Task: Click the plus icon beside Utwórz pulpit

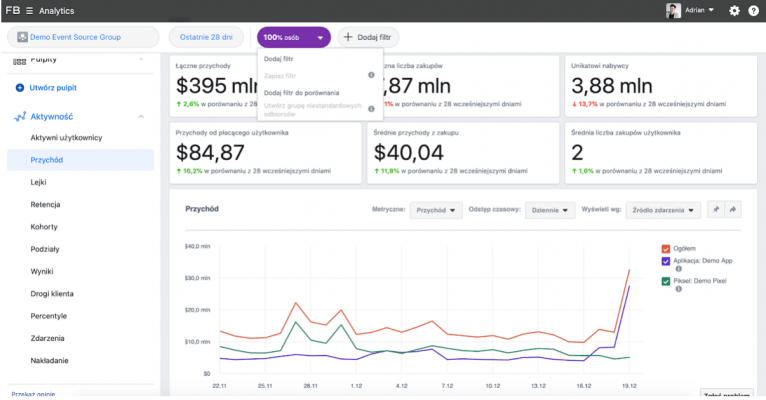Action: 20,88
